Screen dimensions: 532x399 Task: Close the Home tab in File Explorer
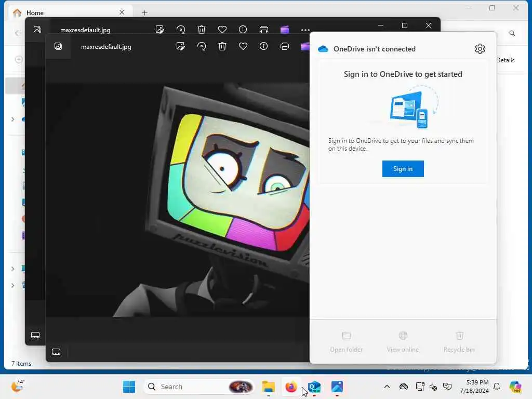click(122, 12)
